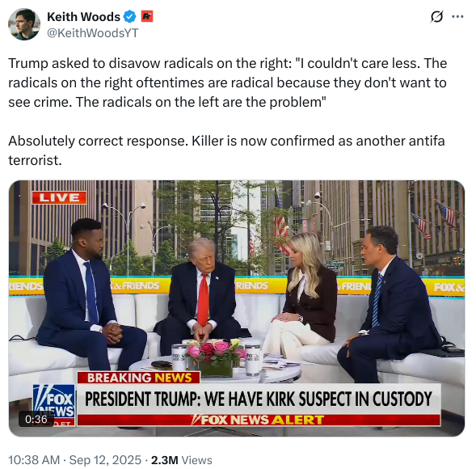Click the LIVE badge in video

pyautogui.click(x=59, y=198)
